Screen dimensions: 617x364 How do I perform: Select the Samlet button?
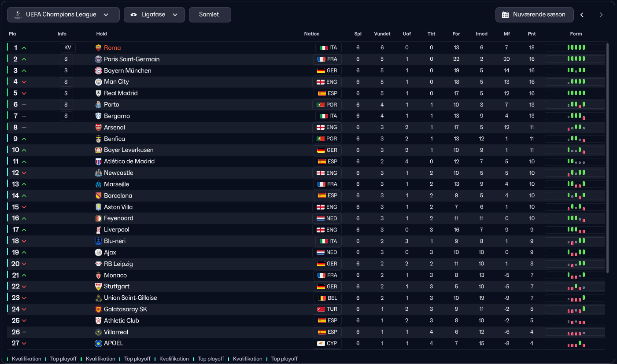click(210, 15)
